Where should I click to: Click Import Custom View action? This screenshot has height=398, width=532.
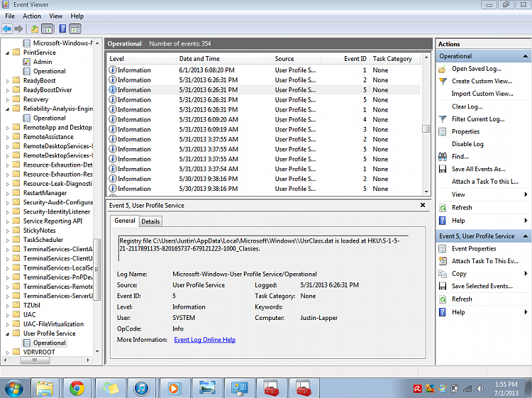[x=482, y=94]
